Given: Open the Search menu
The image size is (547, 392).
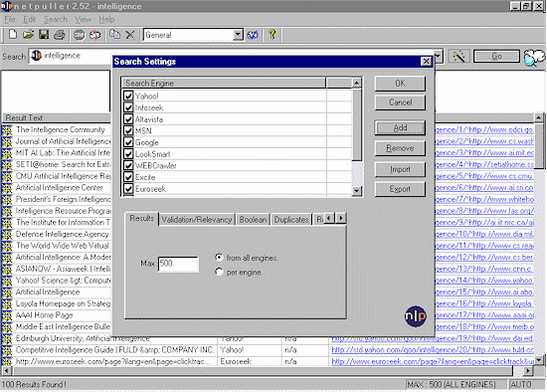Looking at the screenshot, I should pos(56,20).
